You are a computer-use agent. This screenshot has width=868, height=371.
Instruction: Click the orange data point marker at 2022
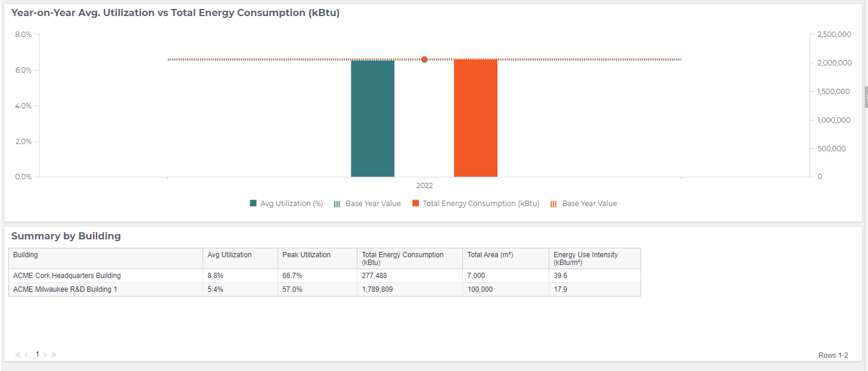tap(424, 60)
